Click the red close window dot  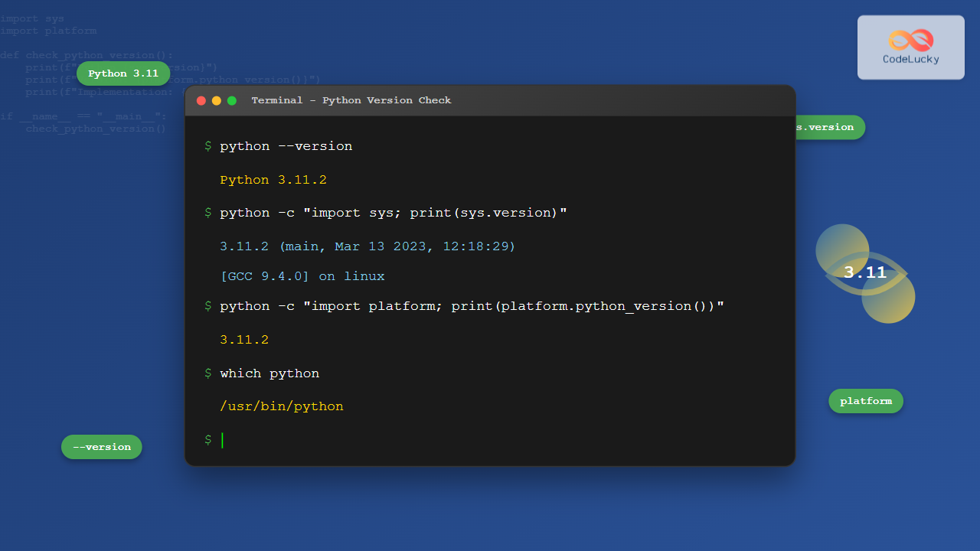click(201, 100)
